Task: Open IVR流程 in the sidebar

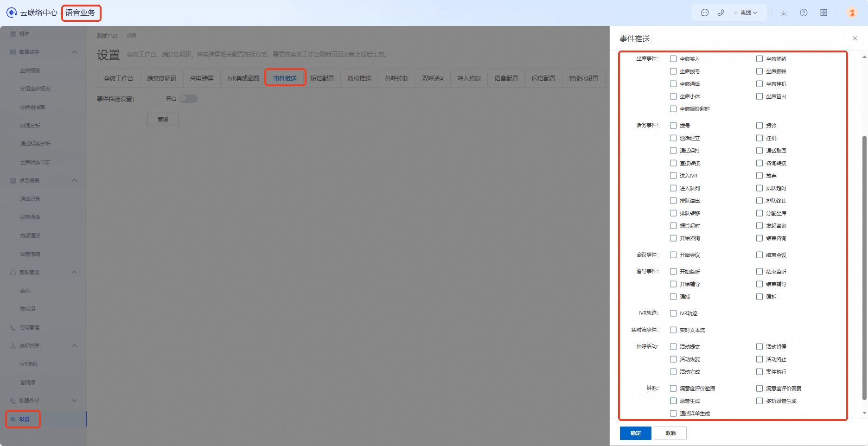Action: (29, 364)
